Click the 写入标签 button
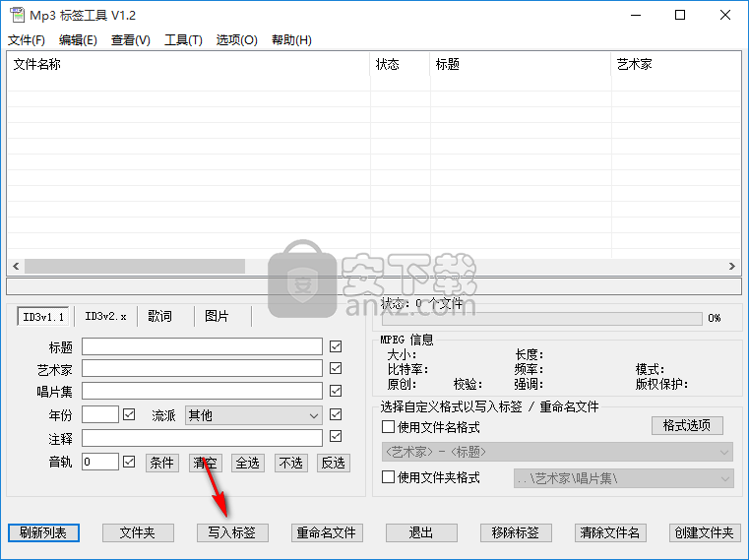 [x=232, y=532]
